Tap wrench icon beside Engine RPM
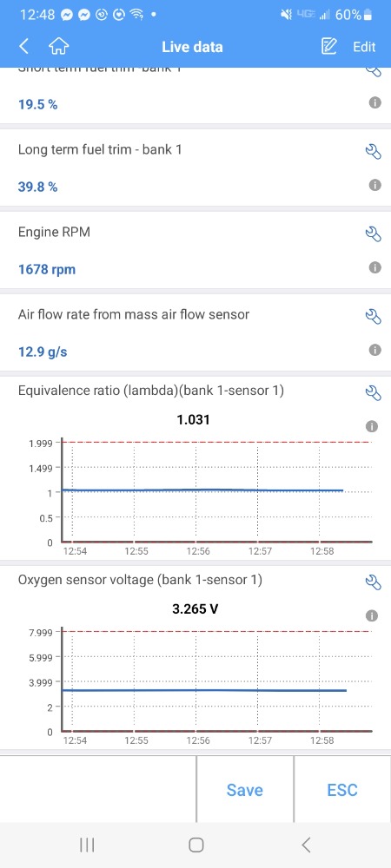 click(374, 233)
